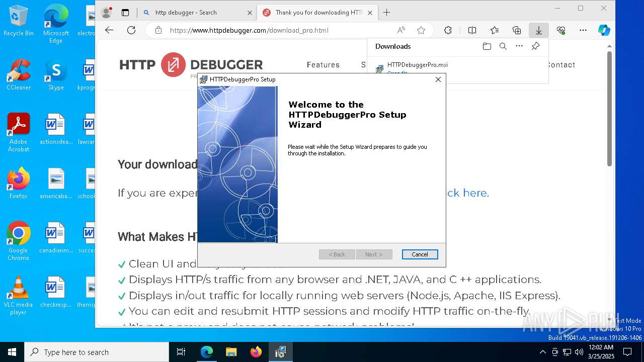Refresh the Edge page
Screen dimensions: 644x362
131,30
